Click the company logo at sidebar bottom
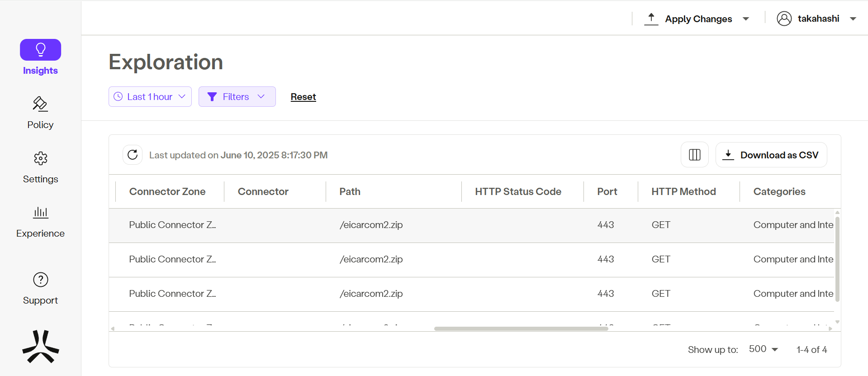This screenshot has height=376, width=868. pos(40,347)
